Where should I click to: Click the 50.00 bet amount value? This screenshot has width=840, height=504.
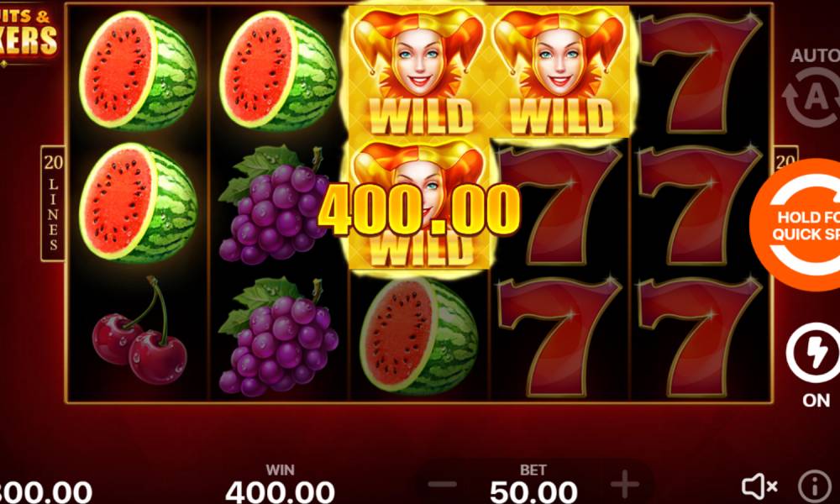[533, 491]
